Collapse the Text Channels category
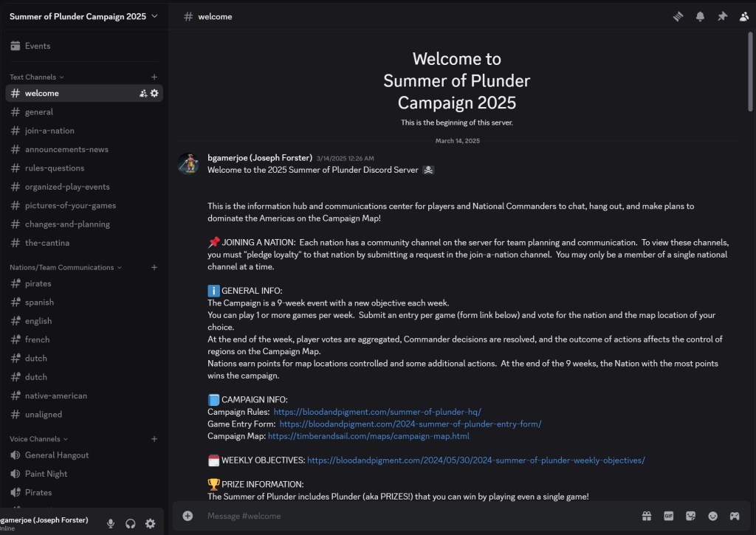Screen dimensions: 756x535 click(x=36, y=77)
